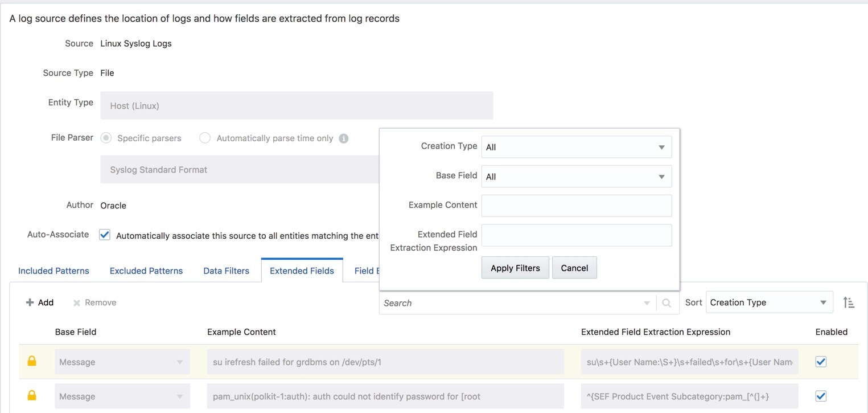Click the Example Content filter input field
This screenshot has width=868, height=413.
(576, 206)
